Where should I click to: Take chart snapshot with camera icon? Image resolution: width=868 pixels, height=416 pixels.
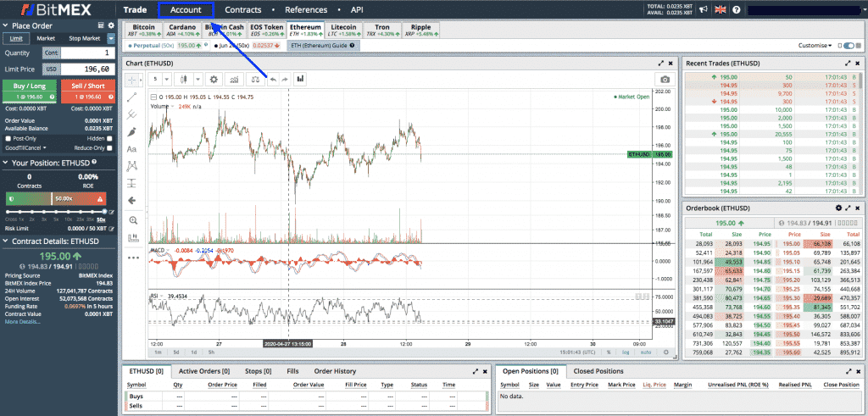[665, 79]
